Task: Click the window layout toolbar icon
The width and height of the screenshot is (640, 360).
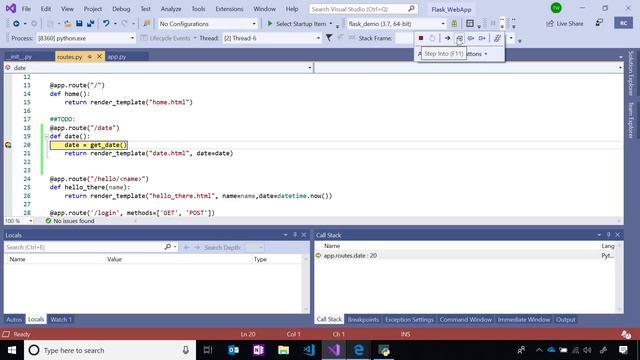Action: point(470,24)
